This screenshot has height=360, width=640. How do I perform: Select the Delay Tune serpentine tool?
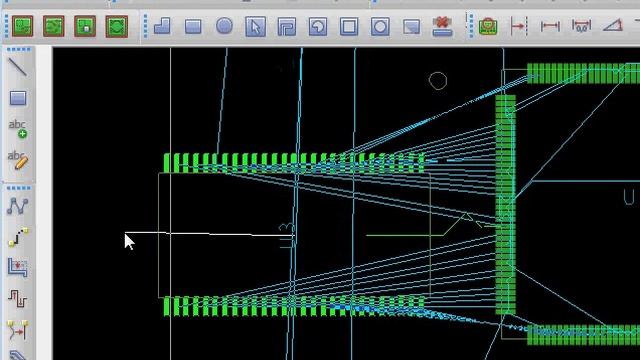click(17, 298)
